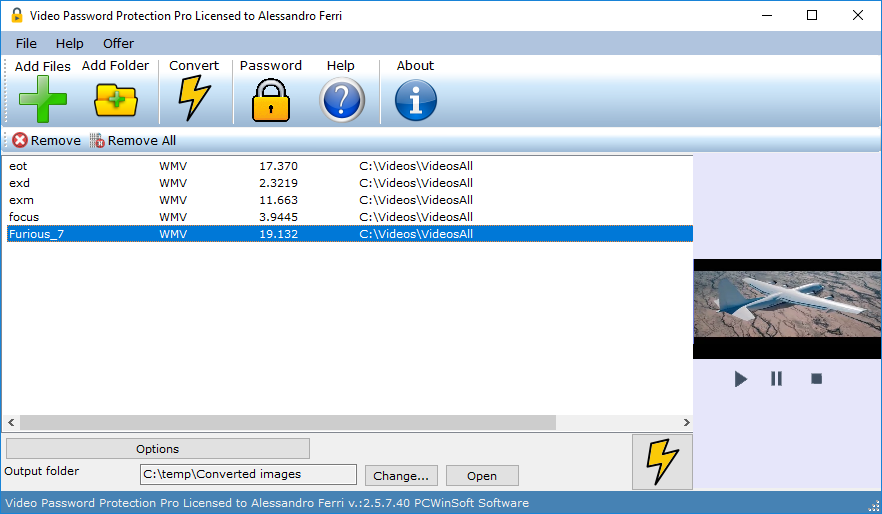Click the blue question mark Help icon
Screen dimensions: 882x514
341,100
